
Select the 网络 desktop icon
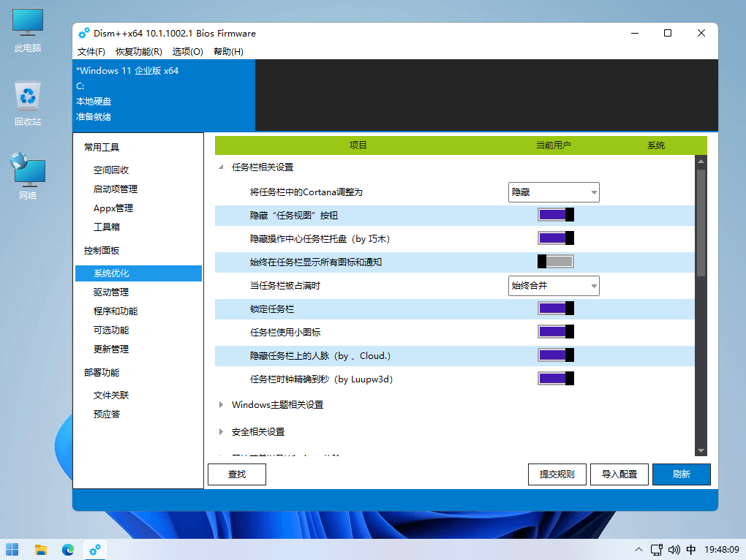point(28,176)
